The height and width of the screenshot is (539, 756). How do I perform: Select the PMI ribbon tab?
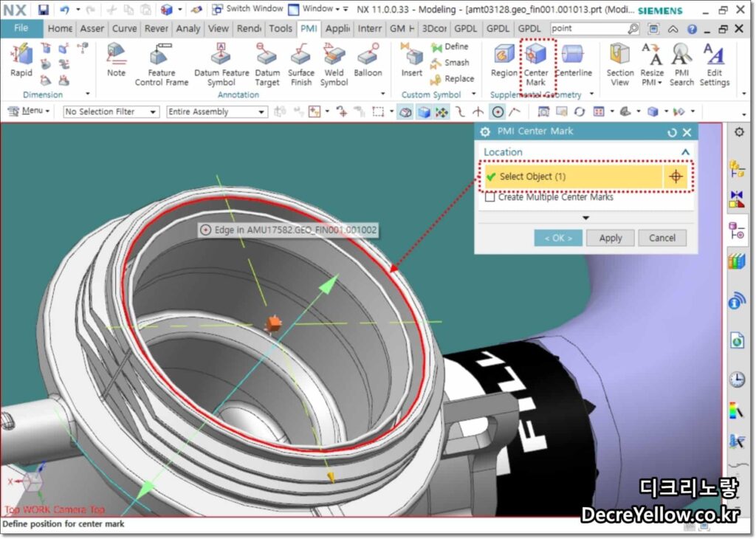[x=309, y=29]
